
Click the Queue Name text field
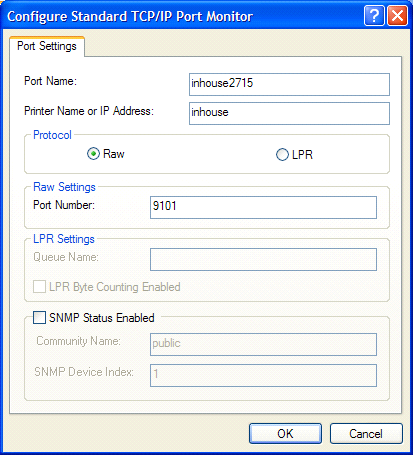click(263, 259)
